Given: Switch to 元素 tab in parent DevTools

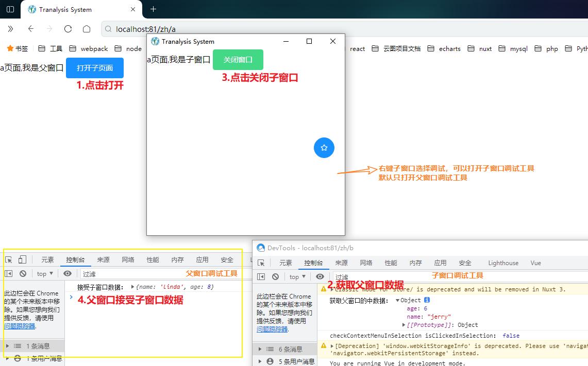Looking at the screenshot, I should [47, 259].
